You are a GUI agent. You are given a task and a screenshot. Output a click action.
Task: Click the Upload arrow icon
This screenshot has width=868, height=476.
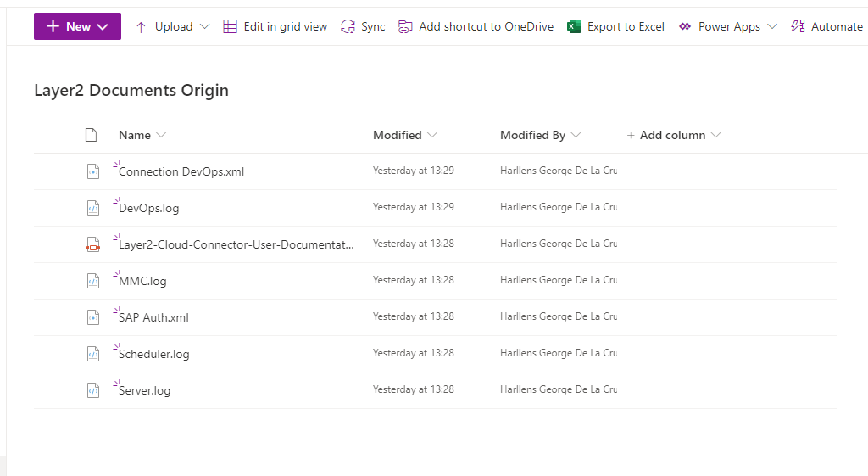click(141, 26)
